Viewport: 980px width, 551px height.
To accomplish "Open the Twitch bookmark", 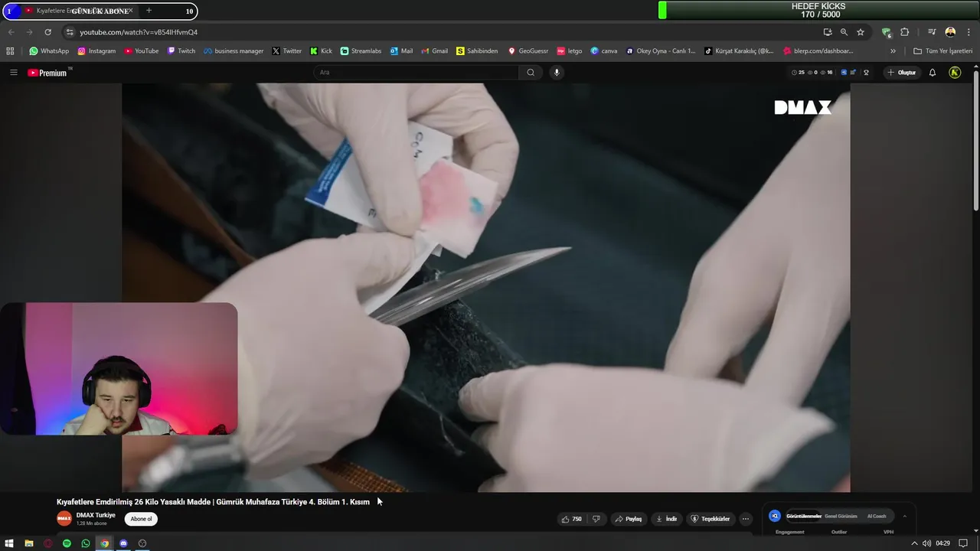I will (181, 51).
